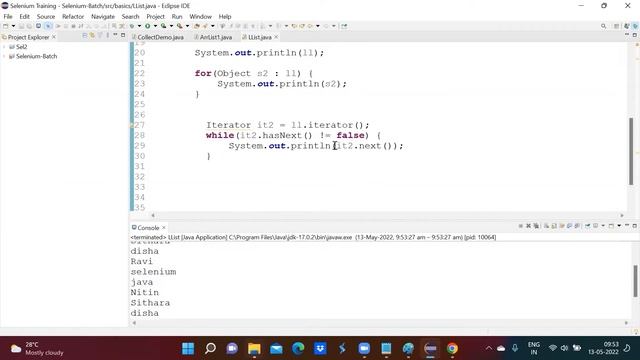The image size is (640, 360).
Task: Open the Window menu
Action: pos(200,16)
